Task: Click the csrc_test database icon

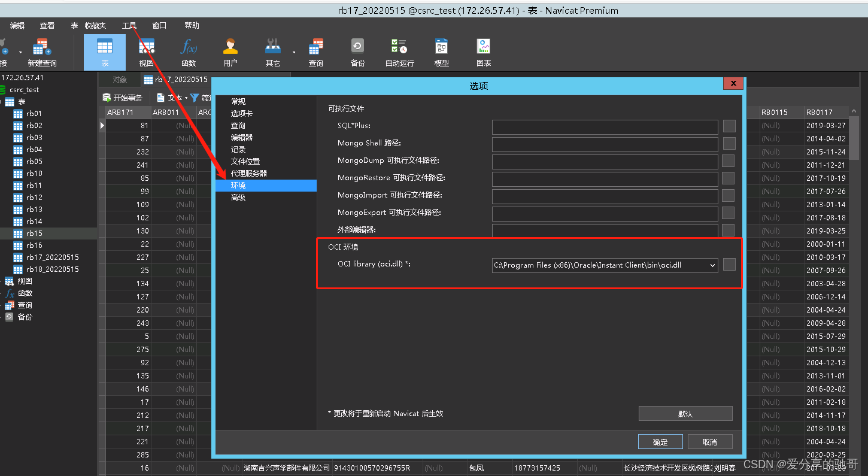Action: 2,90
